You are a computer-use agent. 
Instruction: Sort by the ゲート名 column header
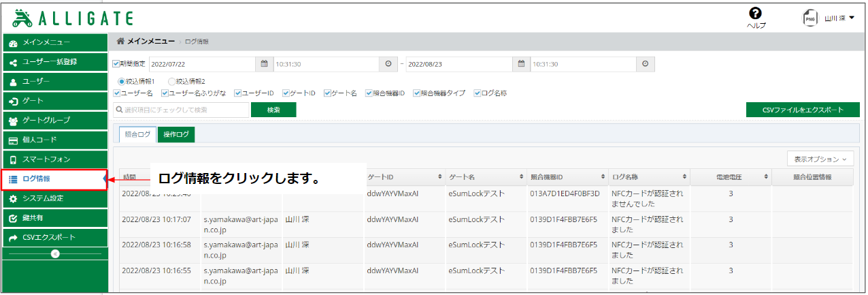tap(486, 177)
